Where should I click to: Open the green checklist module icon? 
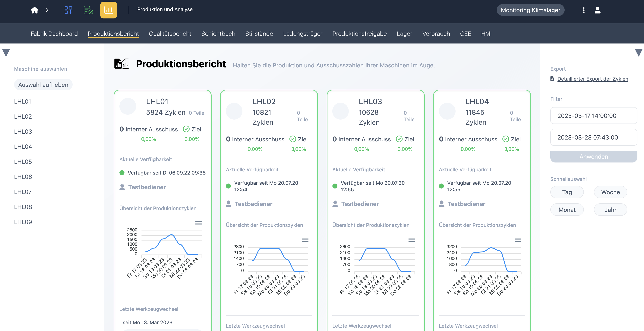tap(88, 10)
